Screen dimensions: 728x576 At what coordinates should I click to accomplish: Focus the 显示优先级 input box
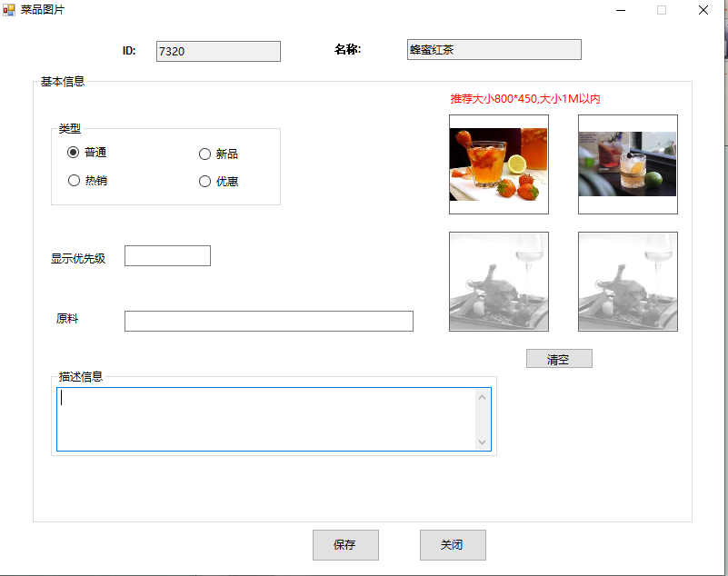[x=167, y=255]
